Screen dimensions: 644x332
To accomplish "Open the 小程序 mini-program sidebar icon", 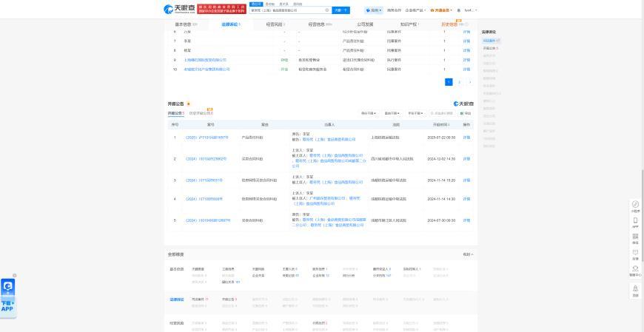I will pos(635,206).
